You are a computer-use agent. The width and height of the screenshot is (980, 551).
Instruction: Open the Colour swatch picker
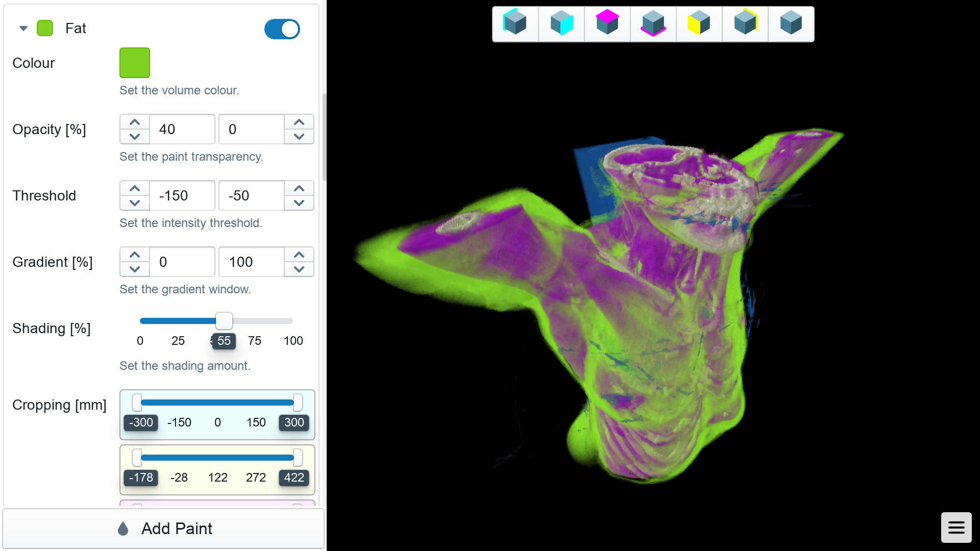pos(135,63)
